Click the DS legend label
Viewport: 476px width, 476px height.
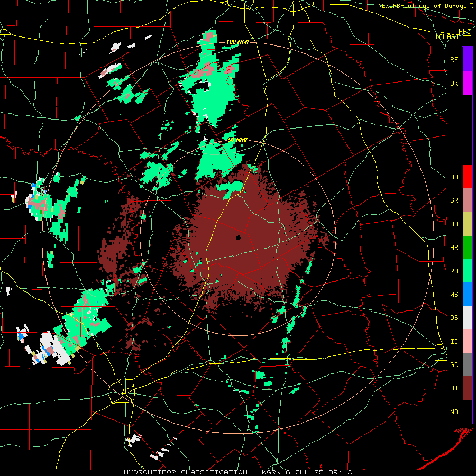(454, 318)
